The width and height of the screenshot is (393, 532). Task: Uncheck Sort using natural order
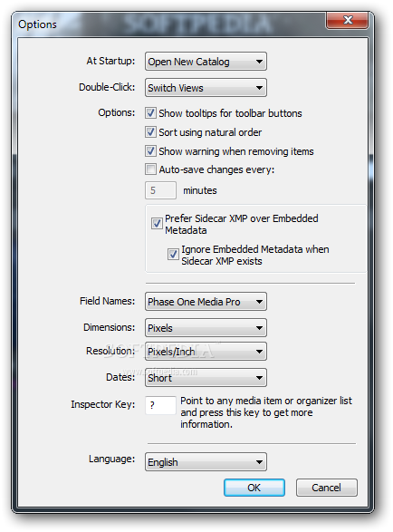(x=150, y=132)
